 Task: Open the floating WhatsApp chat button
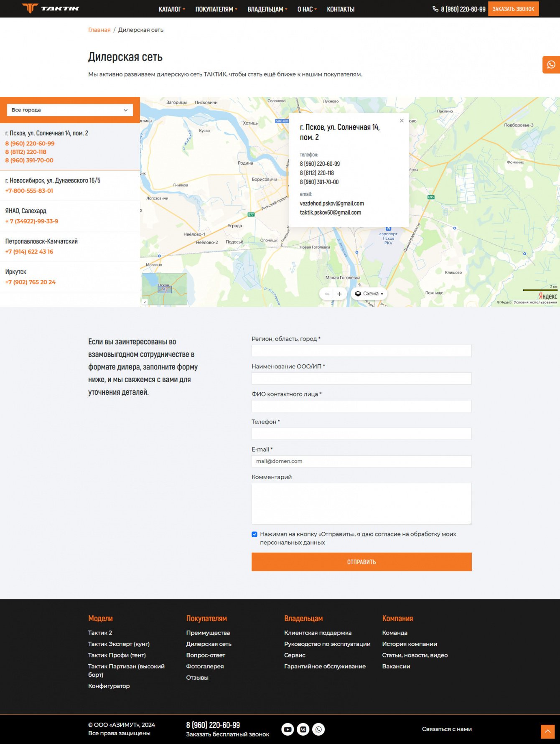pyautogui.click(x=551, y=65)
